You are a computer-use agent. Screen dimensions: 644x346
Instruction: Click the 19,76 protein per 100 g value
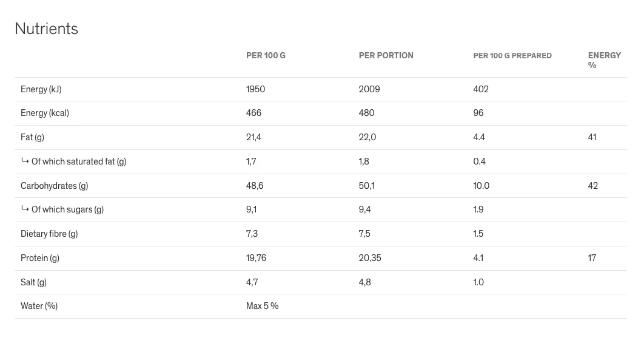coord(256,258)
